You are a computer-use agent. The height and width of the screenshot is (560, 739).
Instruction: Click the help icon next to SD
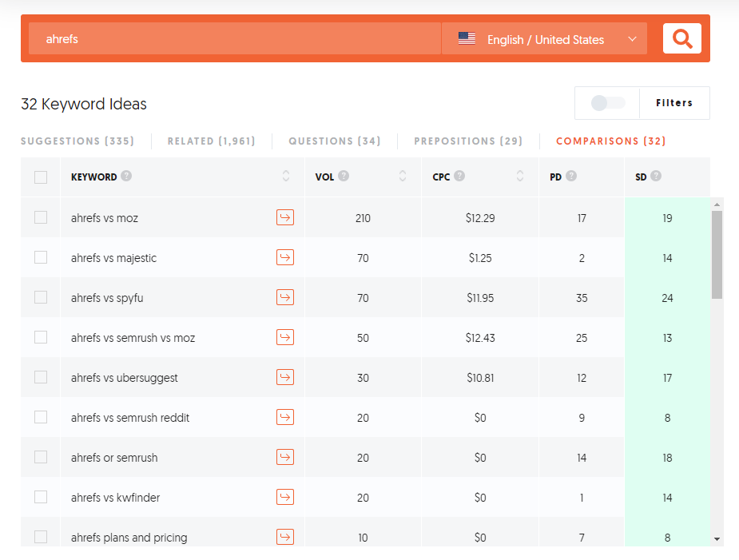pyautogui.click(x=656, y=176)
